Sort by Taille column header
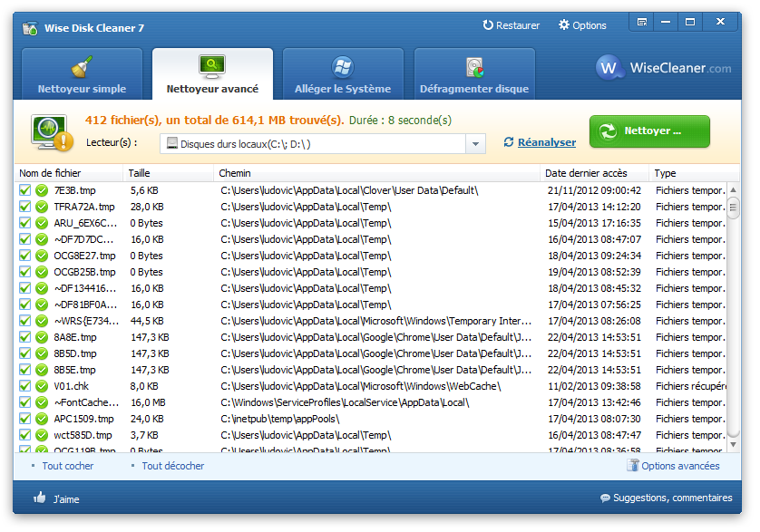The width and height of the screenshot is (760, 532). 168,173
